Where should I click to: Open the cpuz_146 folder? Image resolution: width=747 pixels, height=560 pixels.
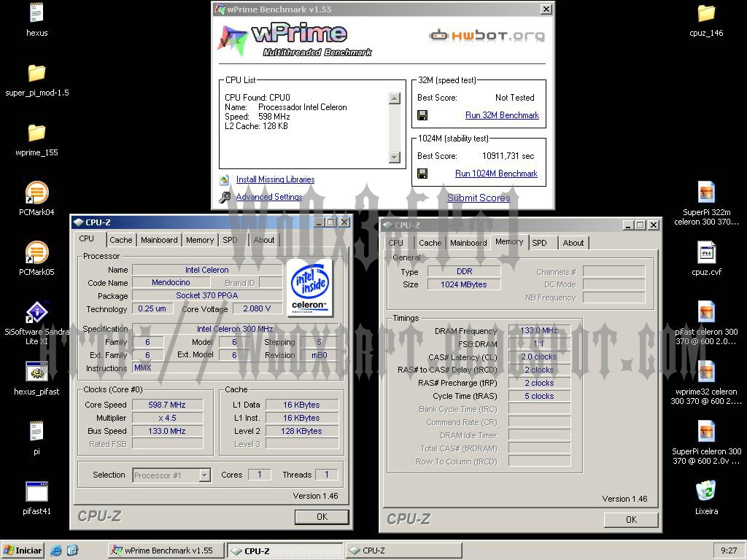[706, 13]
